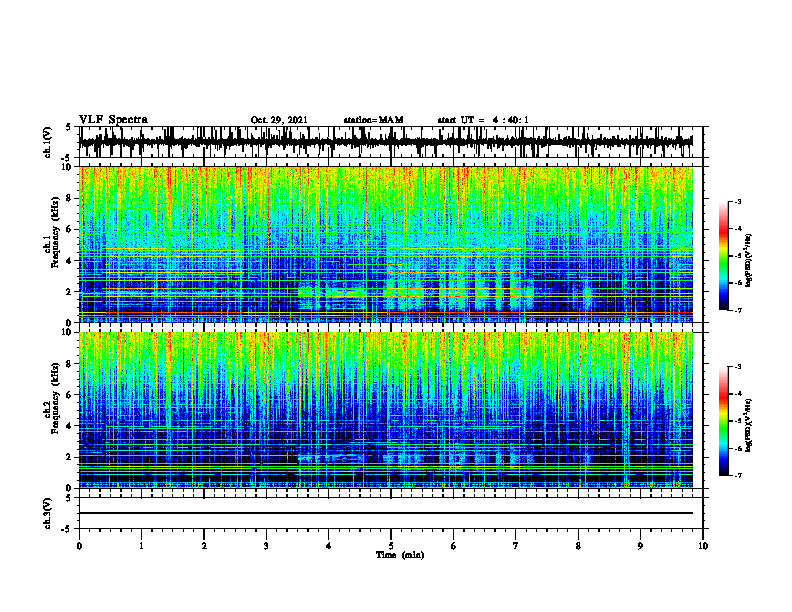Click time axis tick label "9"
The image size is (792, 612).
tap(640, 546)
